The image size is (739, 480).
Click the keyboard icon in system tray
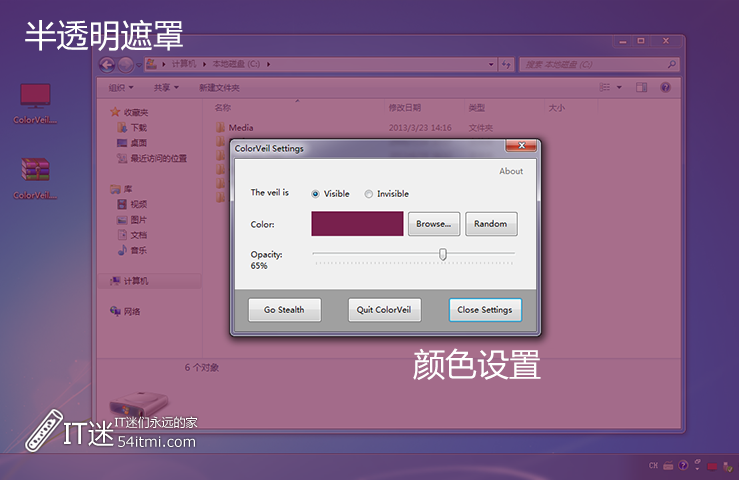click(668, 466)
